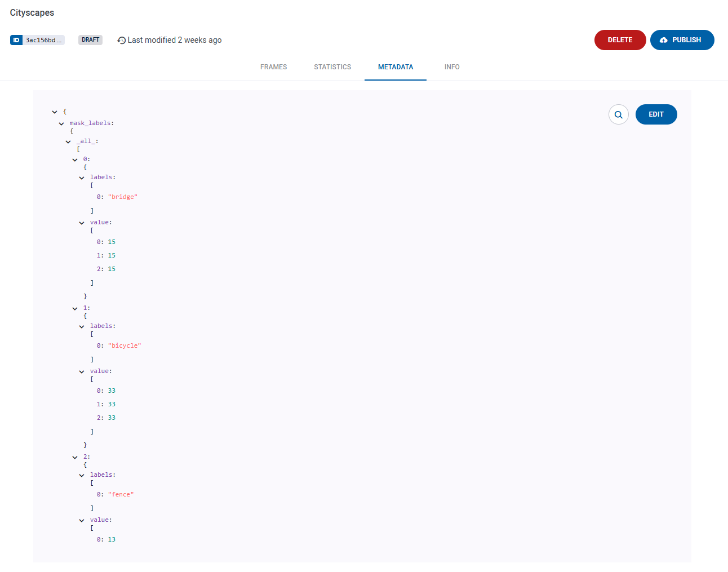Click the ID badge icon
Screen dimensions: 728x572
(16, 40)
